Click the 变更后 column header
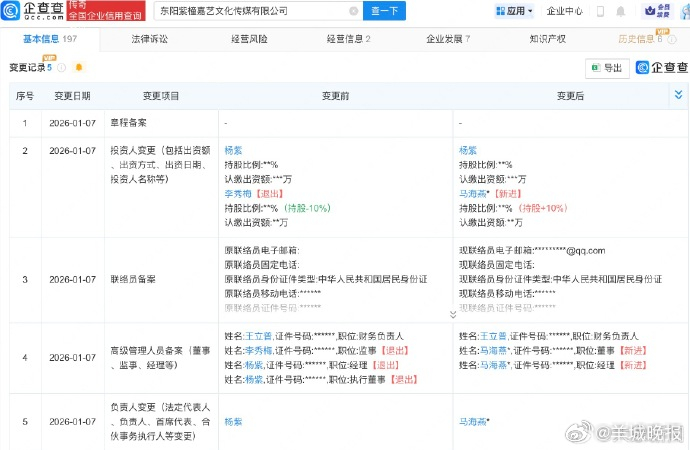The image size is (690, 450). point(570,96)
